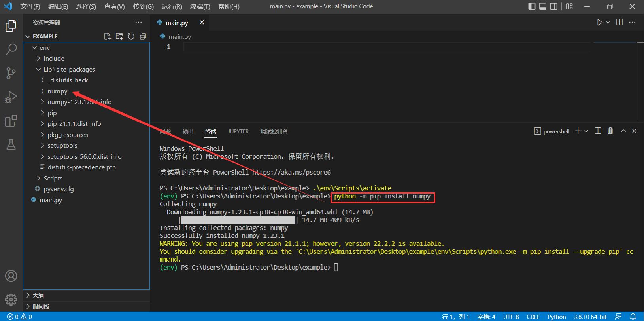This screenshot has height=321, width=644.
Task: Refresh the explorer file tree
Action: (x=131, y=36)
